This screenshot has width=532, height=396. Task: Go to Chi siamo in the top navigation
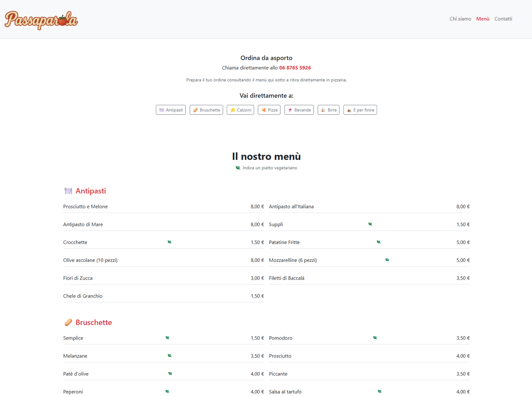(x=460, y=19)
